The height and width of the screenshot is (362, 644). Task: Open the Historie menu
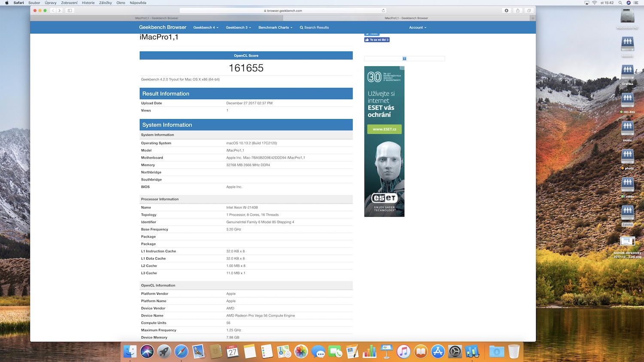tap(88, 3)
